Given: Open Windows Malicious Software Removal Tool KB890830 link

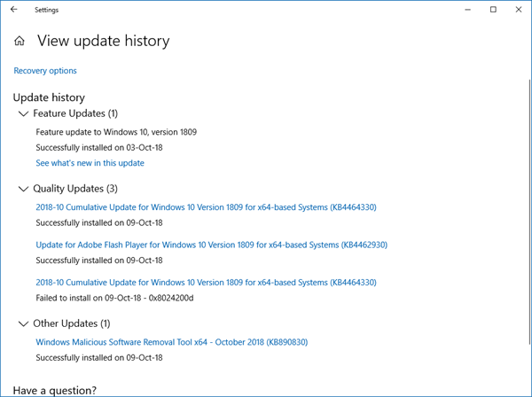Looking at the screenshot, I should pos(171,342).
